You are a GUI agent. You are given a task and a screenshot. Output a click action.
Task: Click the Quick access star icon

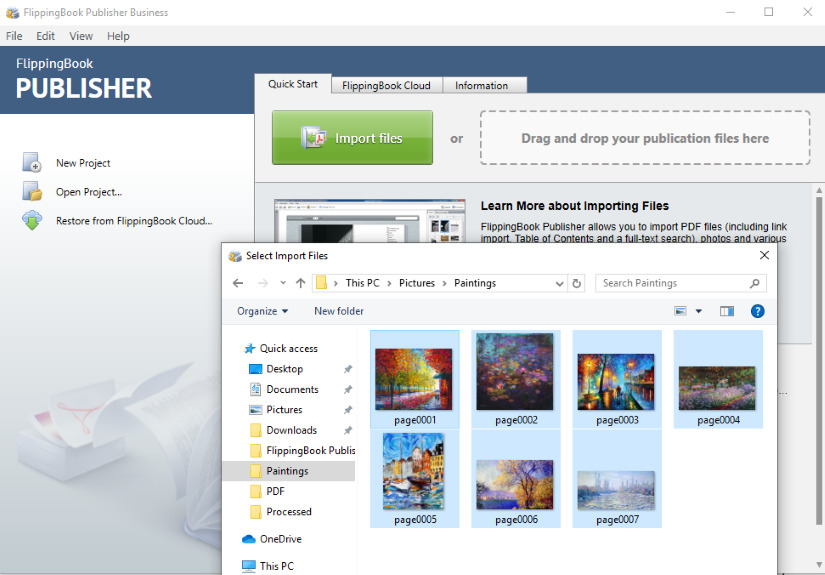pos(249,348)
